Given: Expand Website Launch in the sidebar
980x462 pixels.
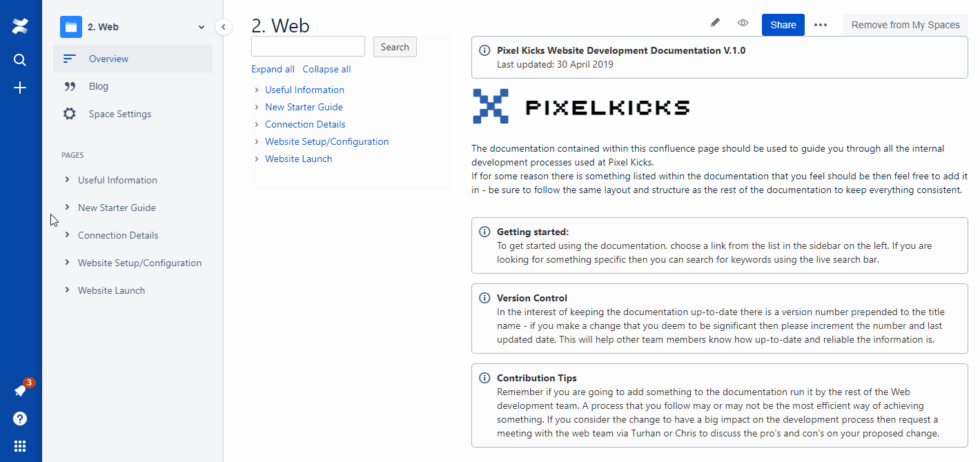Looking at the screenshot, I should click(x=67, y=290).
